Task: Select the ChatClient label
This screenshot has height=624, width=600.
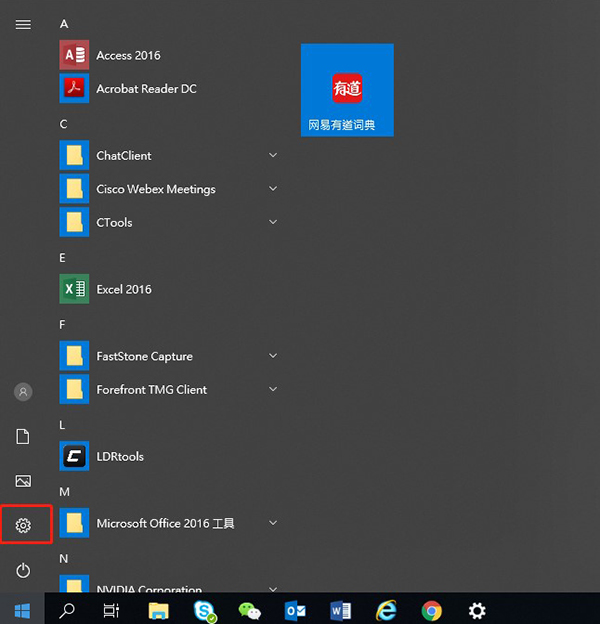Action: [x=124, y=156]
